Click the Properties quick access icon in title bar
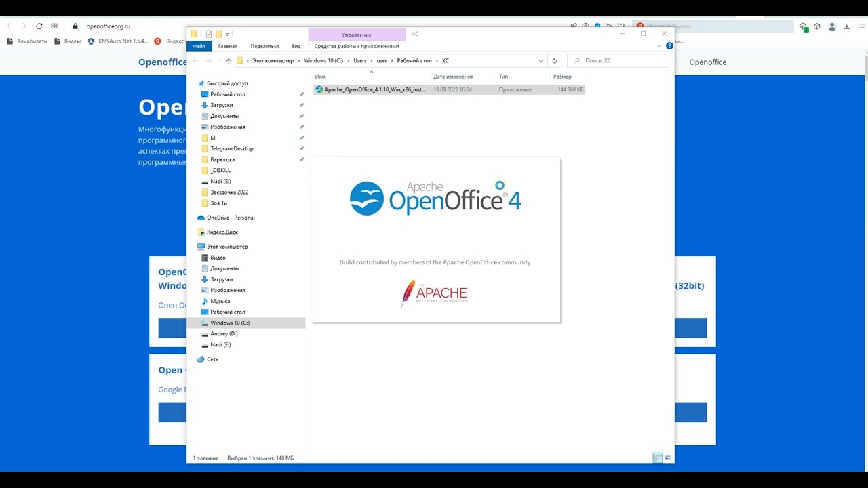The height and width of the screenshot is (488, 868). tap(209, 34)
